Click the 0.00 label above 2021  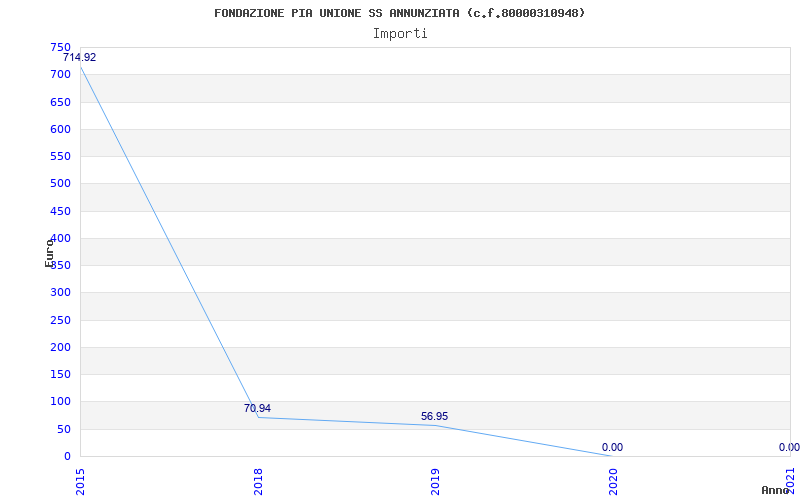pos(789,447)
